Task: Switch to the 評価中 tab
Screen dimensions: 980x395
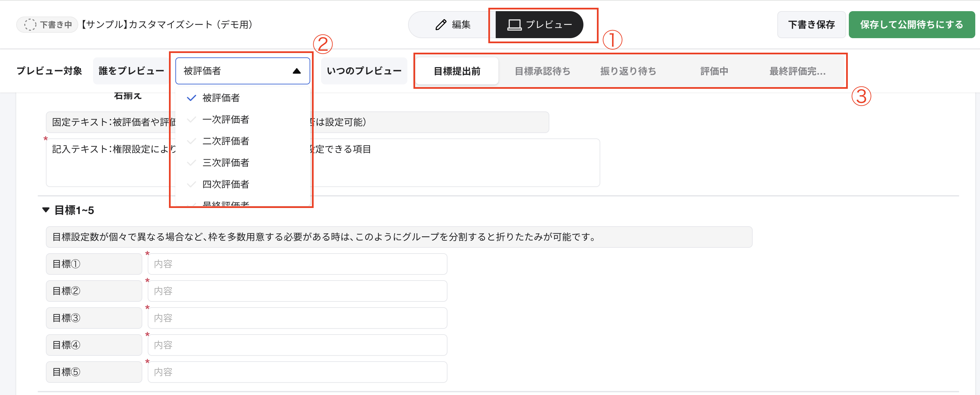Action: (x=714, y=71)
